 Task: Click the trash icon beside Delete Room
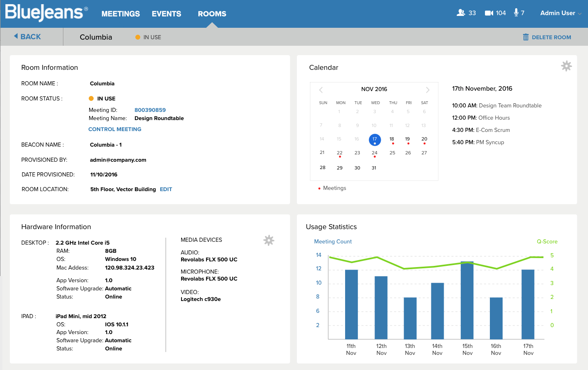526,37
